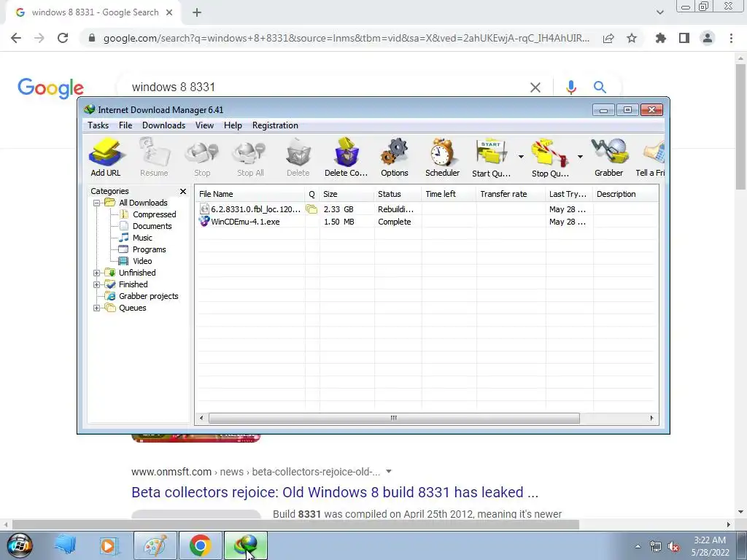Viewport: 747px width, 560px height.
Task: Open the Help menu
Action: 233,125
